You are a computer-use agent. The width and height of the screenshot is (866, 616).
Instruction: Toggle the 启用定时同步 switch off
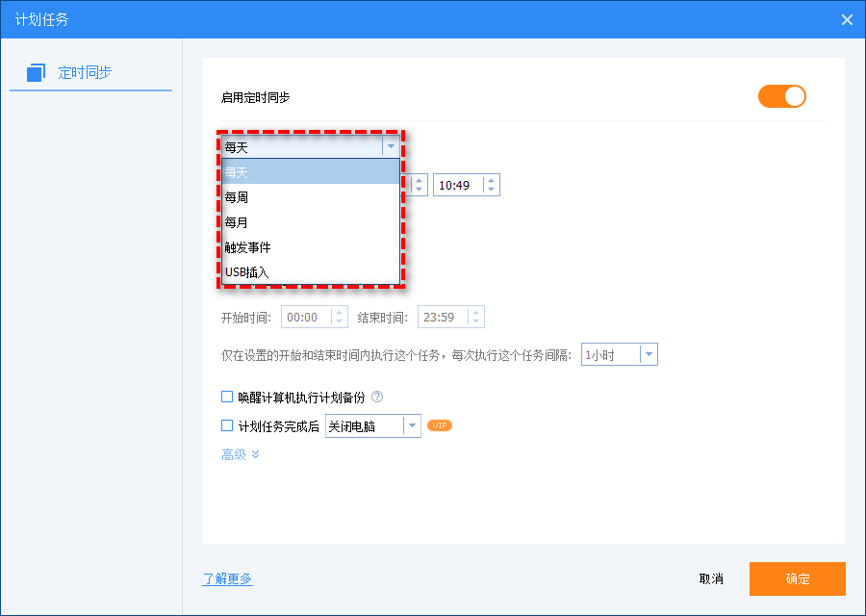(x=781, y=96)
